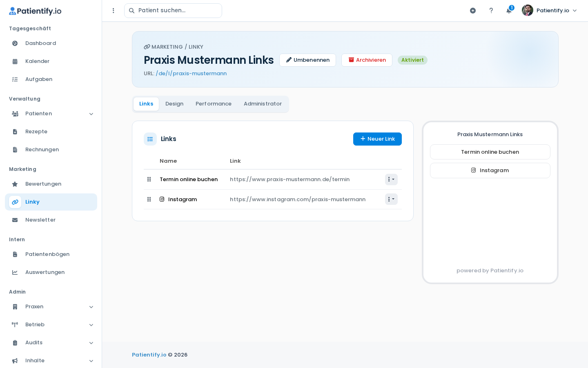
Task: Click the Patientify.io footer link
Action: [x=149, y=355]
